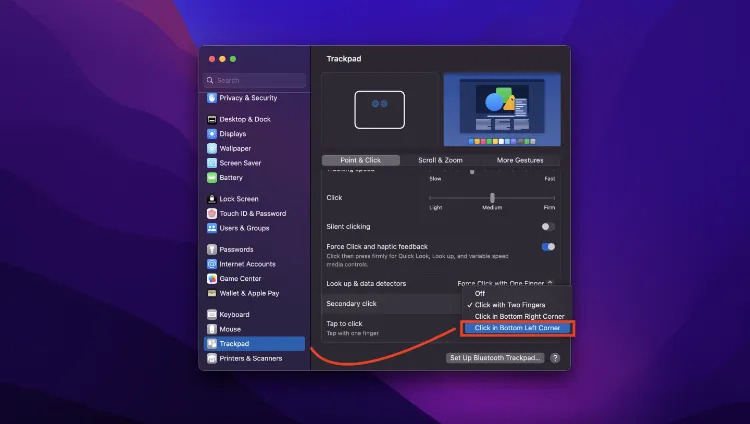Screen dimensions: 750x424
Task: Select the Mouse icon in sidebar
Action: [212, 329]
